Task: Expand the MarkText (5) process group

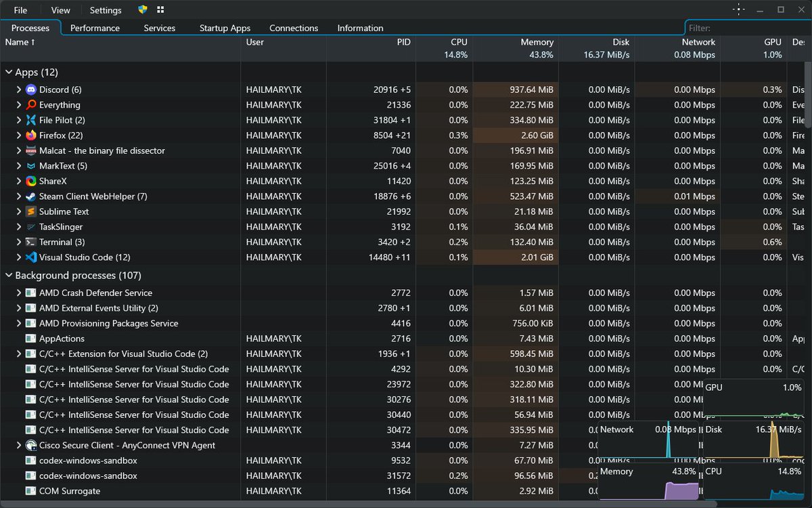Action: [19, 166]
